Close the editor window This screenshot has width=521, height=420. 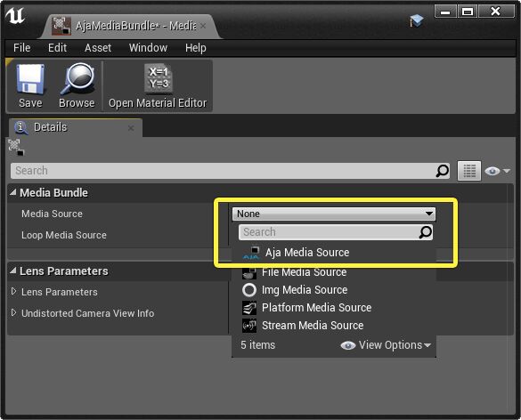pos(496,12)
